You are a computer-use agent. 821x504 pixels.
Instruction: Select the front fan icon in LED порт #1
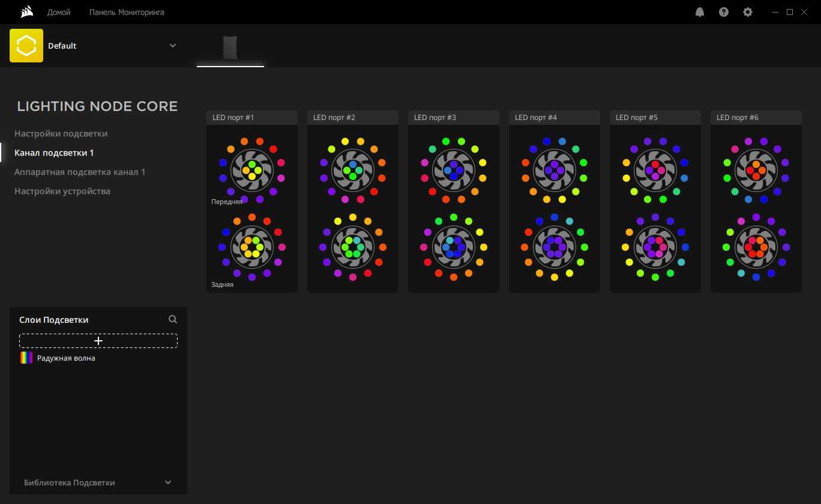pos(252,170)
